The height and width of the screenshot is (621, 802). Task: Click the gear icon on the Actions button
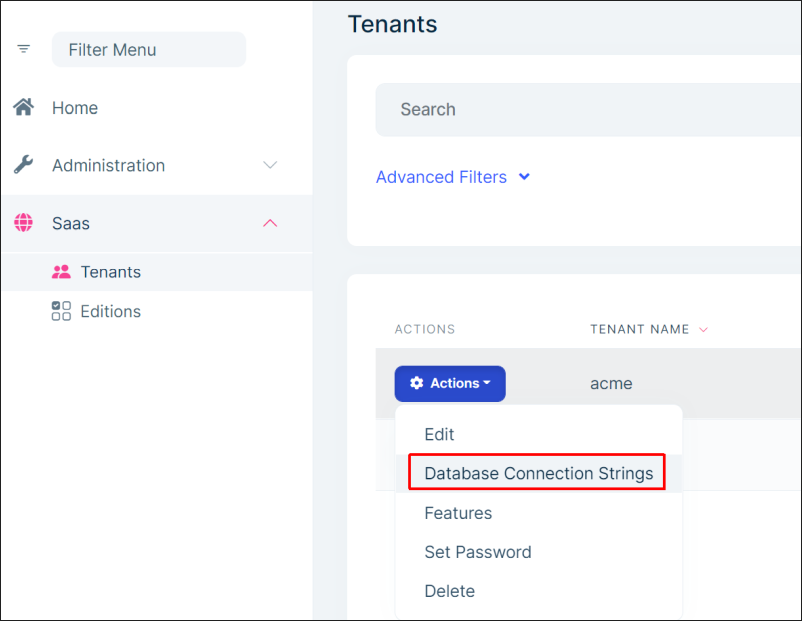pos(418,383)
